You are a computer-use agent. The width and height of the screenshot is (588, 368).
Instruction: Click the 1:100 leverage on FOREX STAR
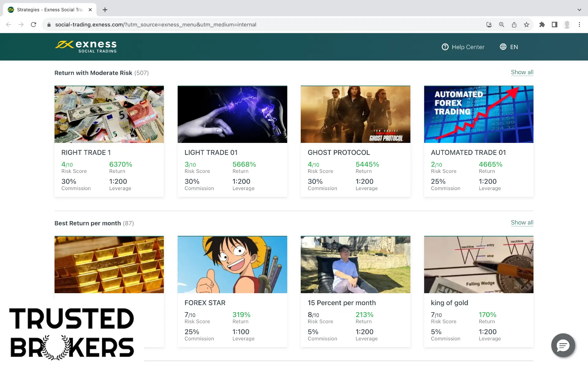241,332
